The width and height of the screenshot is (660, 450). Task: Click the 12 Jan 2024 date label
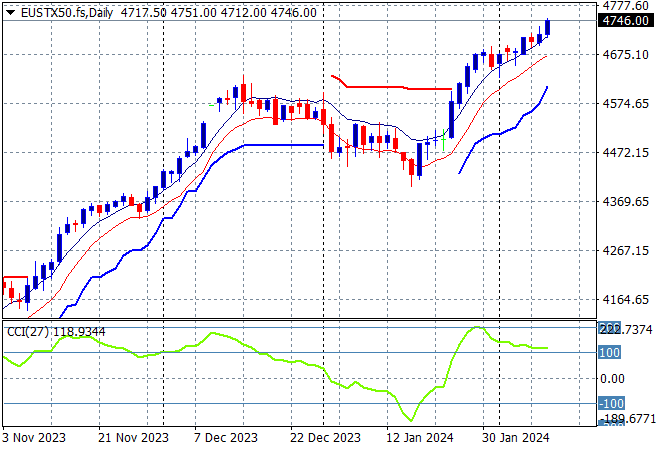click(x=420, y=437)
